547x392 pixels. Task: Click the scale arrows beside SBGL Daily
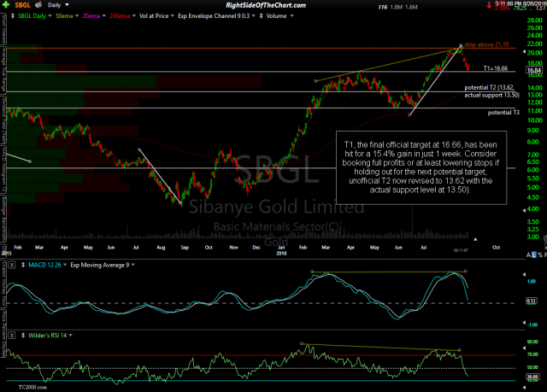point(13,16)
